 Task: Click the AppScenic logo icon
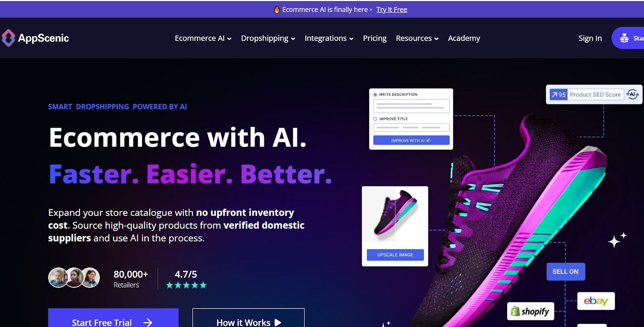coord(8,38)
